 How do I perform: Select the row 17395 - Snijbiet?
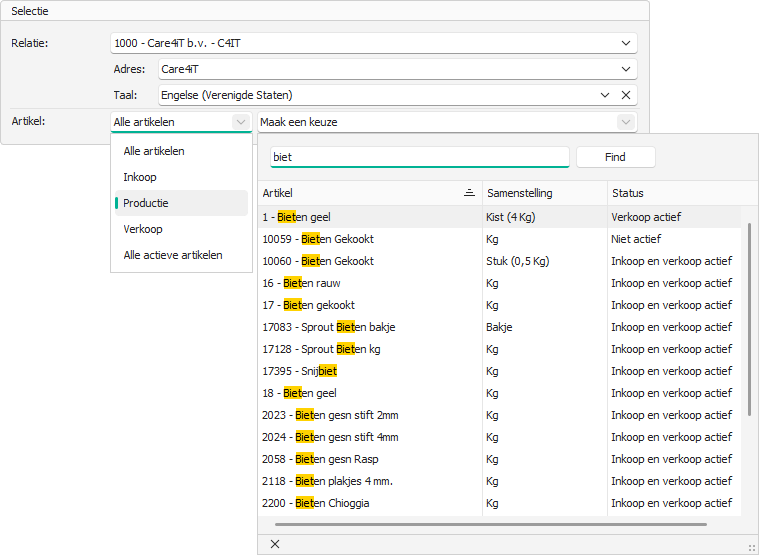[300, 371]
